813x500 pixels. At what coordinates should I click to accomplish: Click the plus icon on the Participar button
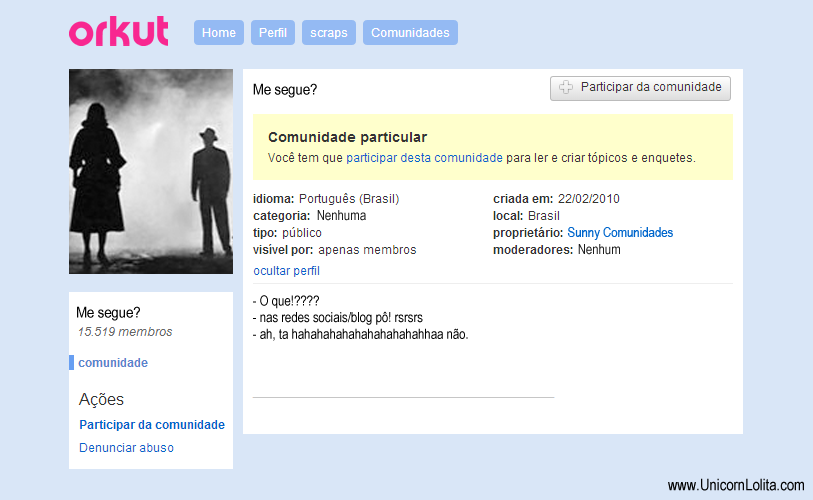coord(566,87)
